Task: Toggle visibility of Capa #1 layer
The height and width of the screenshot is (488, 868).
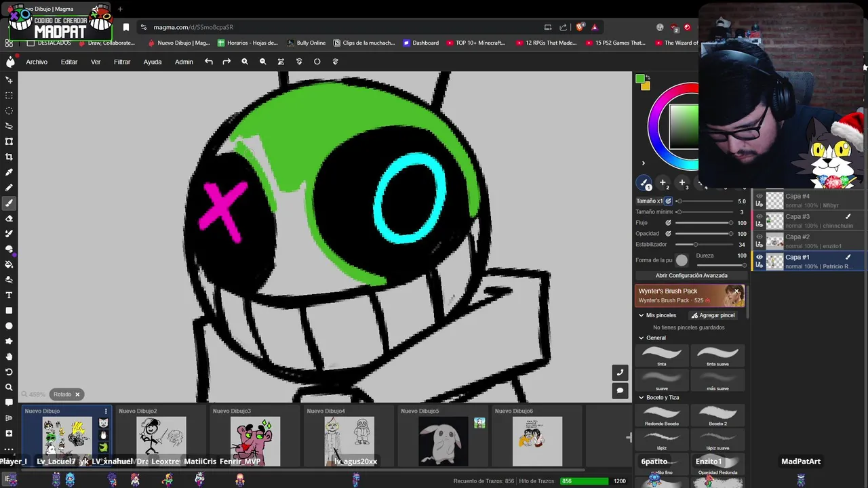Action: (x=759, y=257)
